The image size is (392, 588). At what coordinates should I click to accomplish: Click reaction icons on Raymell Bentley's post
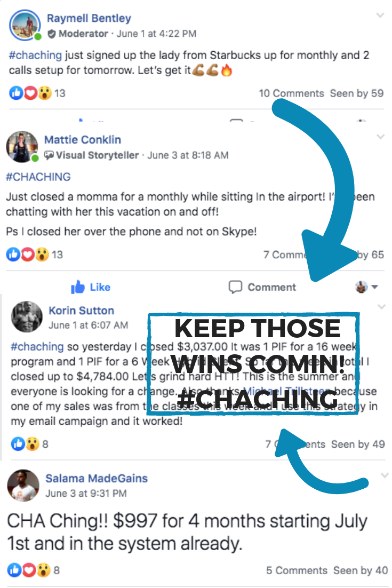point(30,93)
